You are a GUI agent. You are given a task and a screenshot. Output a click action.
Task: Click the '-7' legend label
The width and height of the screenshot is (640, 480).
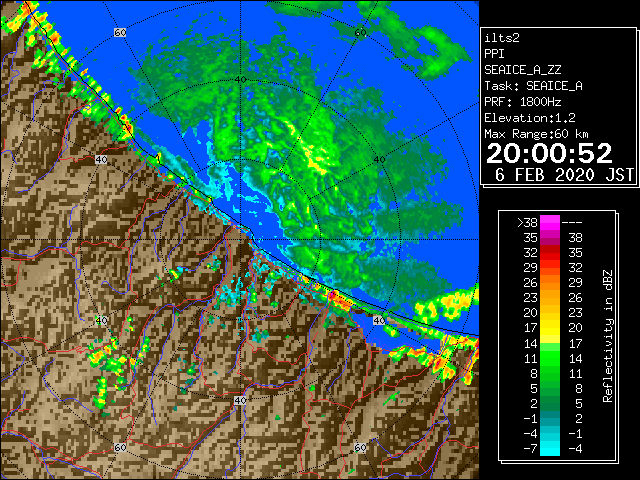(x=530, y=448)
